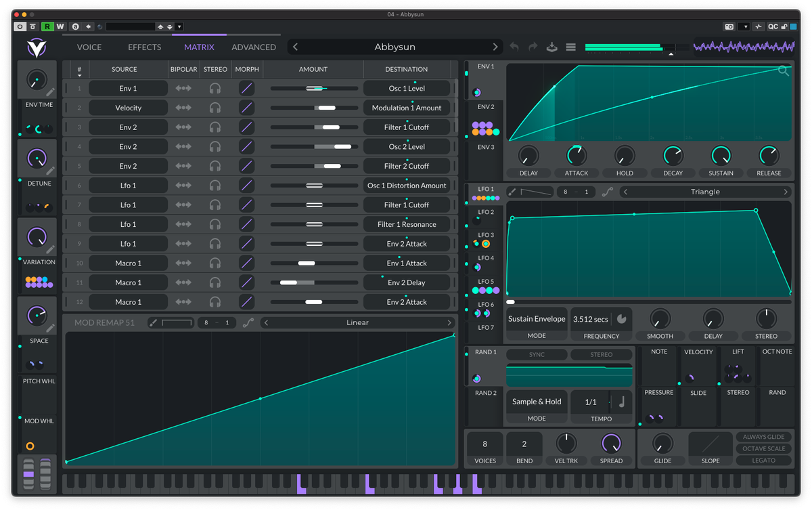Toggle the Read automation R button
This screenshot has height=510, width=812.
[47, 26]
